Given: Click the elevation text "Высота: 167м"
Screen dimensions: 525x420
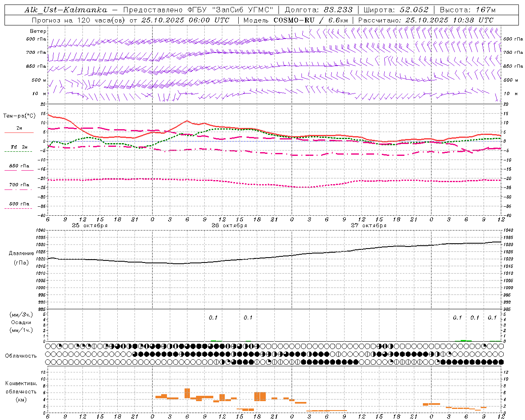Looking at the screenshot, I should (x=467, y=10).
